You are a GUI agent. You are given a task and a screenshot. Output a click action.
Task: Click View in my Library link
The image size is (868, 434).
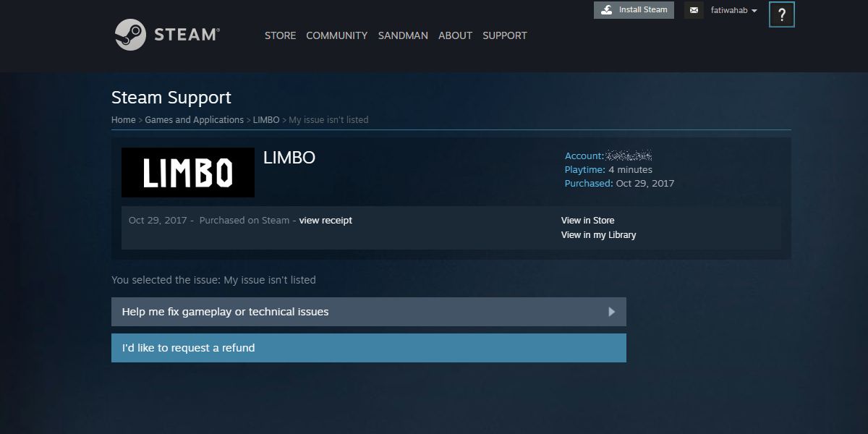point(598,235)
